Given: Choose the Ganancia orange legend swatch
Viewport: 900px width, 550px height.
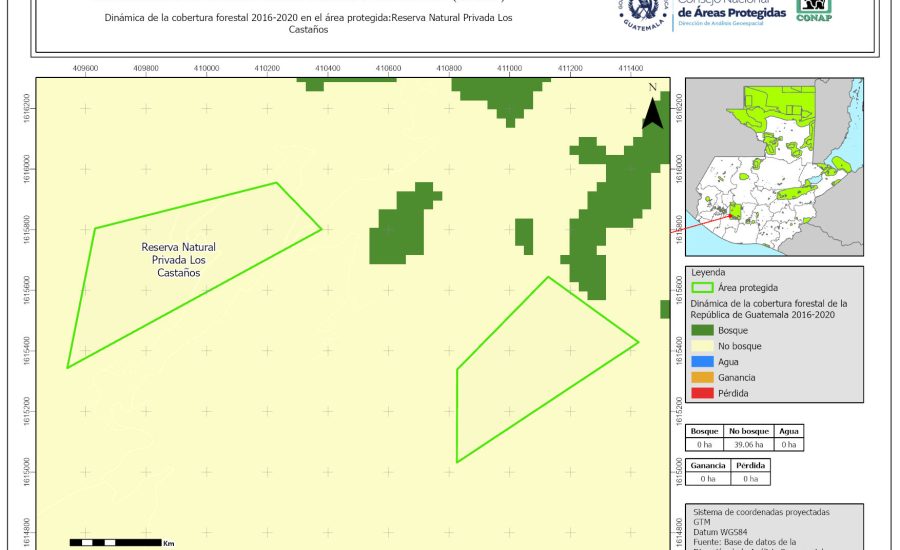Looking at the screenshot, I should pyautogui.click(x=702, y=378).
